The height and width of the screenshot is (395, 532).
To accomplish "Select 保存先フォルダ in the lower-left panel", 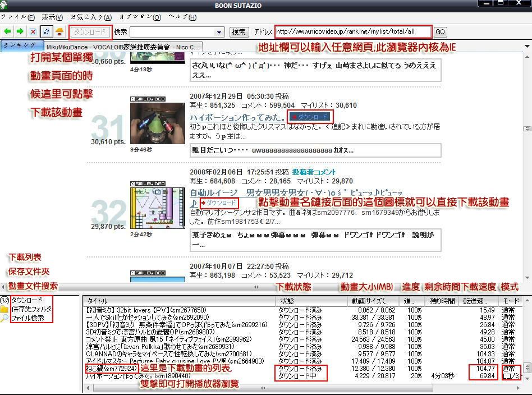I will click(31, 309).
